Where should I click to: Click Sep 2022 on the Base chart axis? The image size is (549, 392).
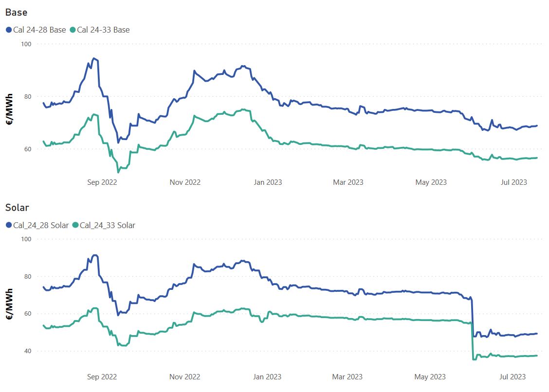pos(102,182)
